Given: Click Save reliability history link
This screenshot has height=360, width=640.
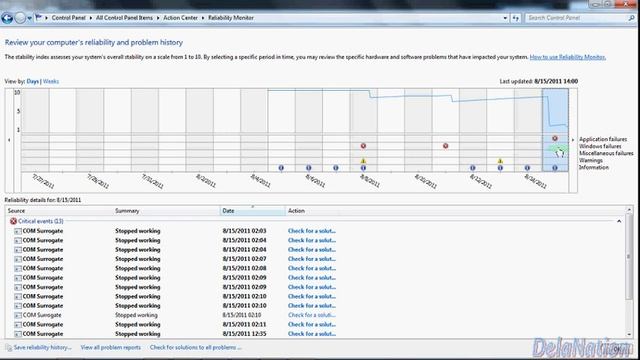Looking at the screenshot, I should 42,348.
